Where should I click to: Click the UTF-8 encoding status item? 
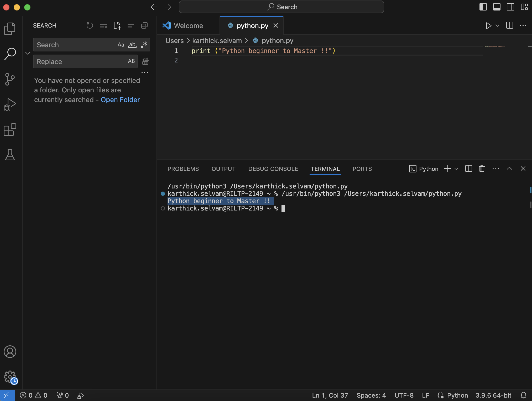[x=404, y=395]
